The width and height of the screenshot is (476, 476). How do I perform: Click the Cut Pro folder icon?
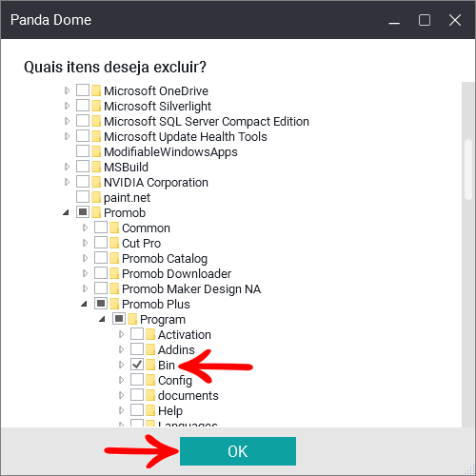click(114, 243)
